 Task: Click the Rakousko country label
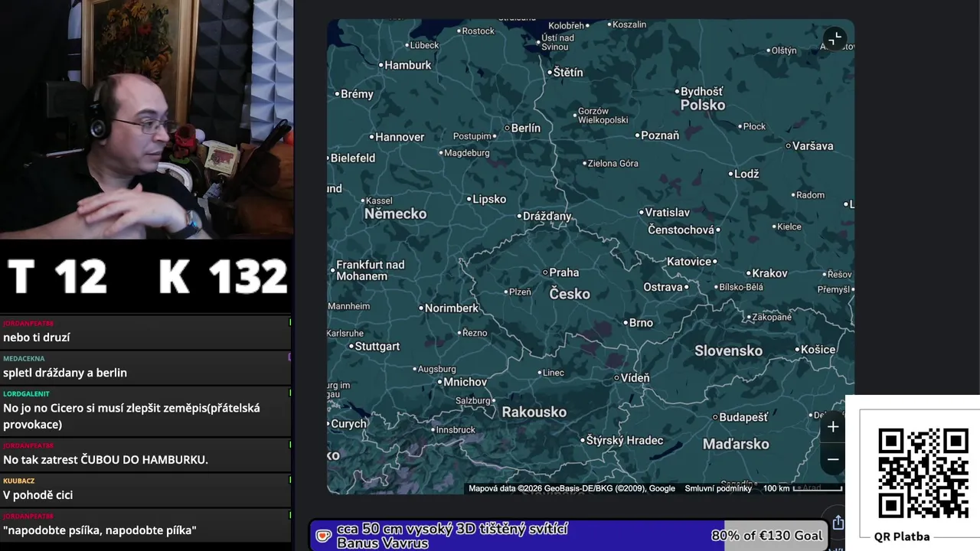click(x=534, y=412)
